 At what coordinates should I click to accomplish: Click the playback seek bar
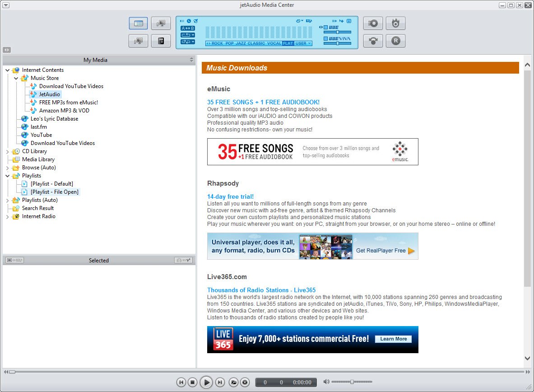click(x=268, y=372)
